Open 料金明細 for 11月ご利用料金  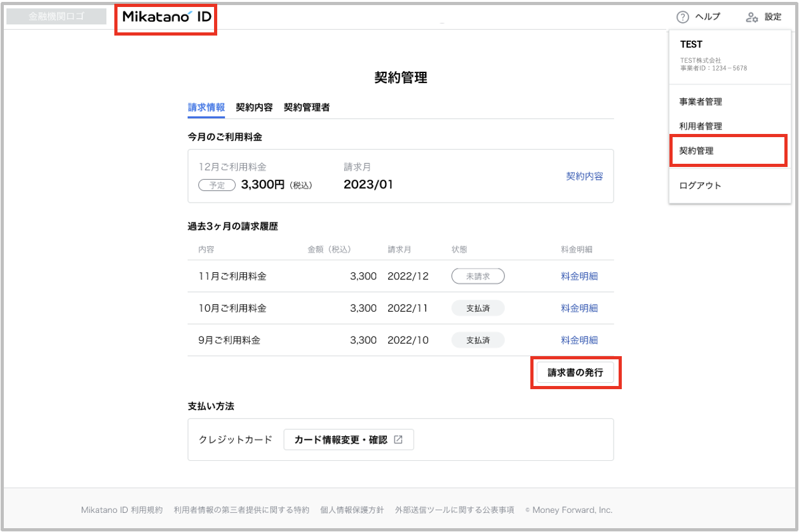(x=579, y=276)
